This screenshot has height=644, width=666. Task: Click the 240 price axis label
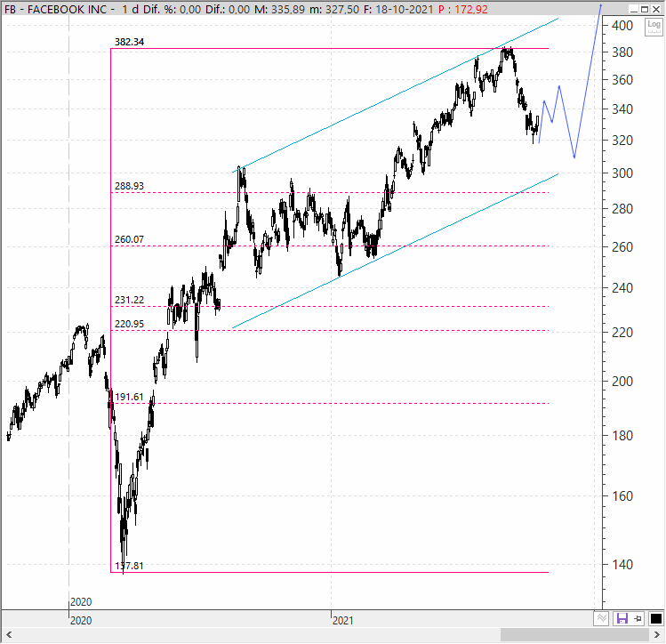(622, 288)
